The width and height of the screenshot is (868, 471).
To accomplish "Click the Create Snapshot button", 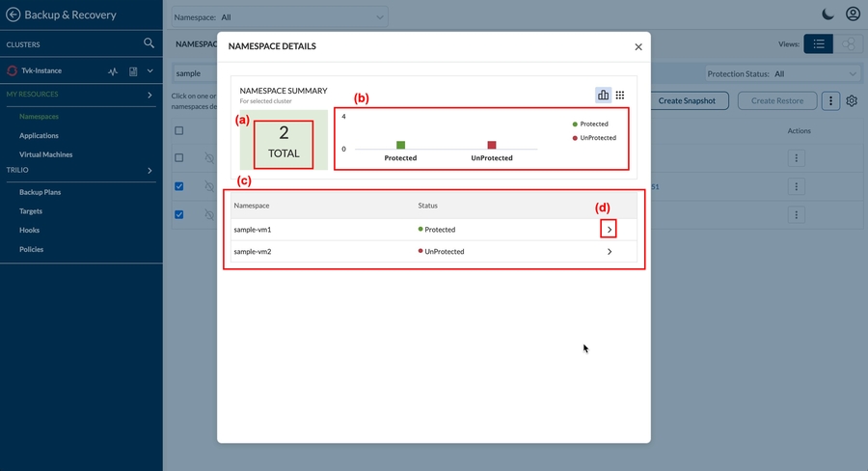I will click(687, 100).
